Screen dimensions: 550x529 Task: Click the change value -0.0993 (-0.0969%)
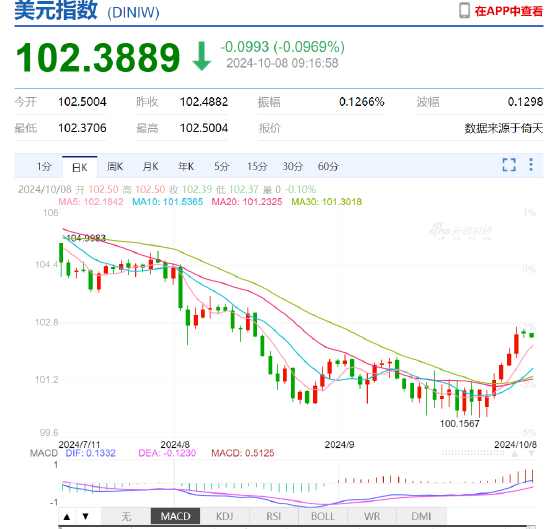(x=282, y=47)
